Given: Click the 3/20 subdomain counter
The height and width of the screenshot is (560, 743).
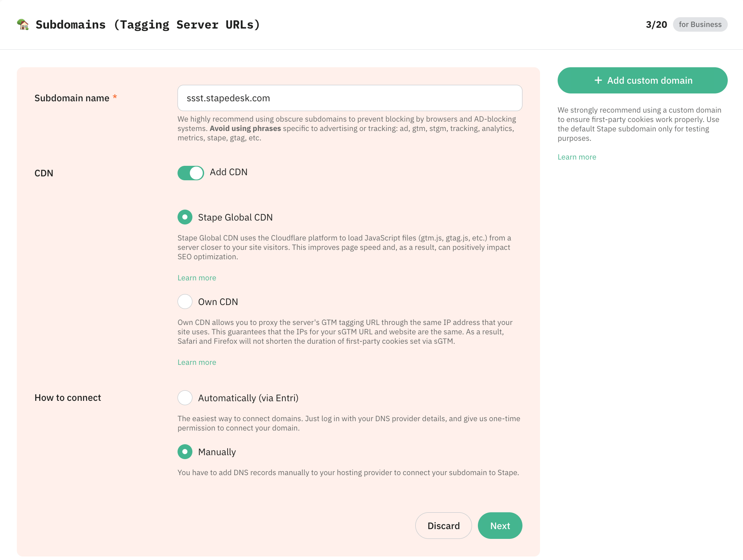Looking at the screenshot, I should click(657, 25).
